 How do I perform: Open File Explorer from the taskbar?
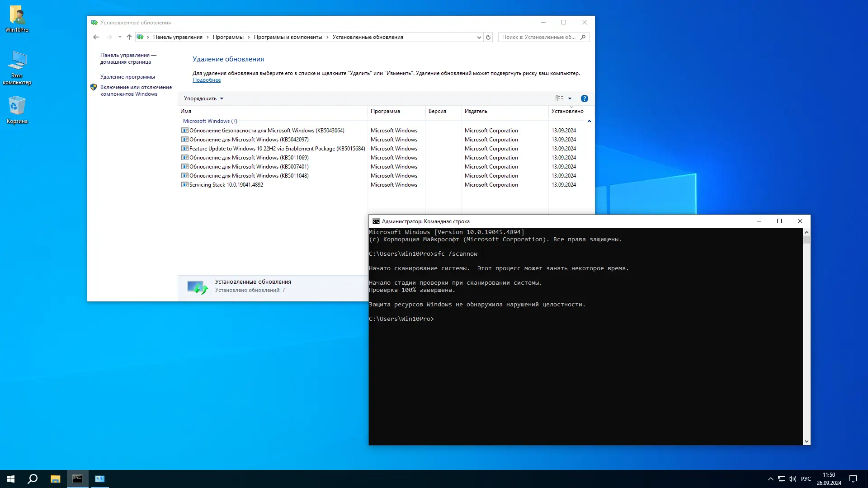tap(55, 479)
